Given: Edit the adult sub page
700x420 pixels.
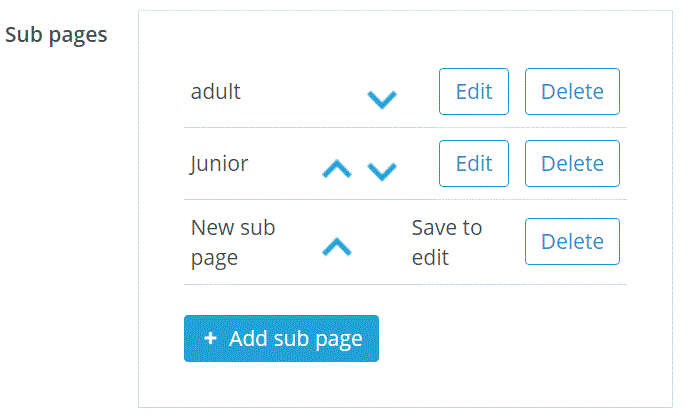Looking at the screenshot, I should 474,92.
